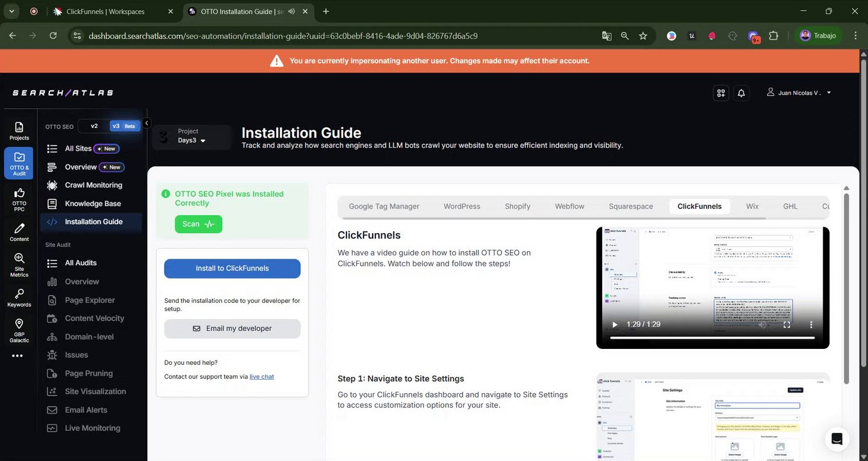Open GBP Galactic pin icon
This screenshot has height=461, width=868.
tap(19, 330)
